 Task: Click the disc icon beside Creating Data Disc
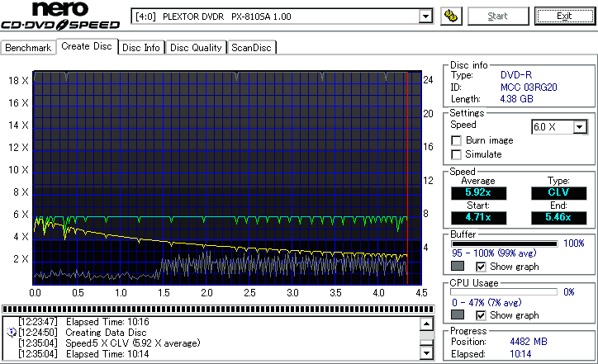click(x=11, y=332)
